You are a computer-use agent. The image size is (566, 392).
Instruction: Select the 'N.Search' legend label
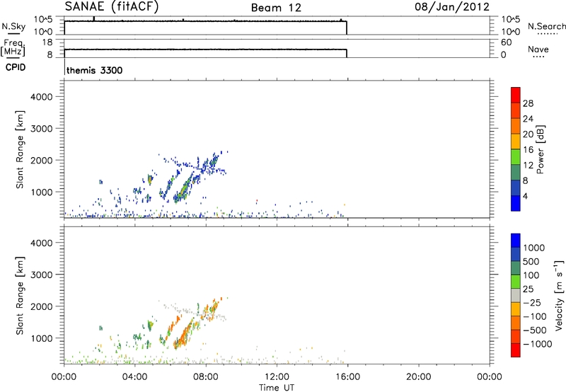[546, 26]
